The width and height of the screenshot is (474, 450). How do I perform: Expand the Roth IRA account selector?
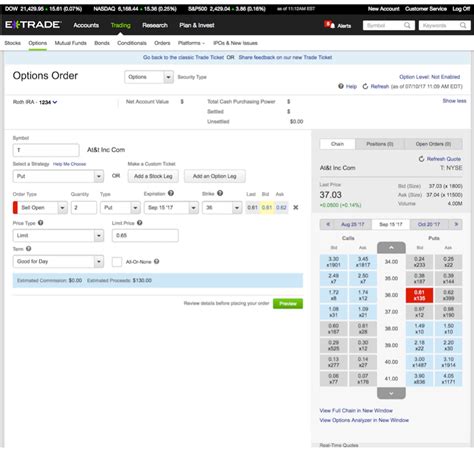pos(35,102)
